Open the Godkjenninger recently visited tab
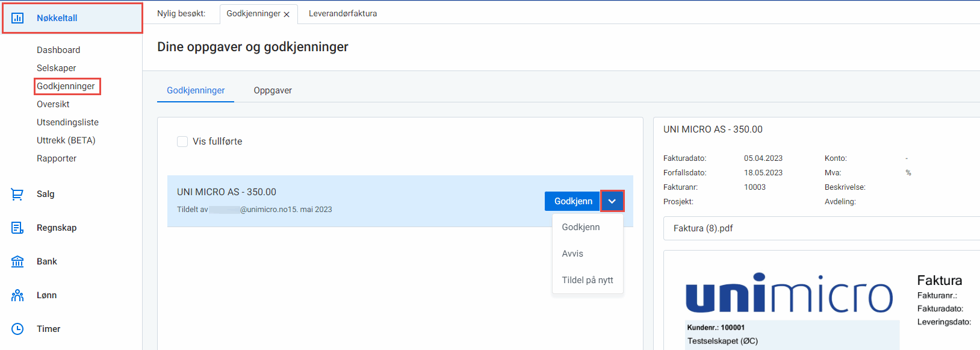 pyautogui.click(x=253, y=13)
